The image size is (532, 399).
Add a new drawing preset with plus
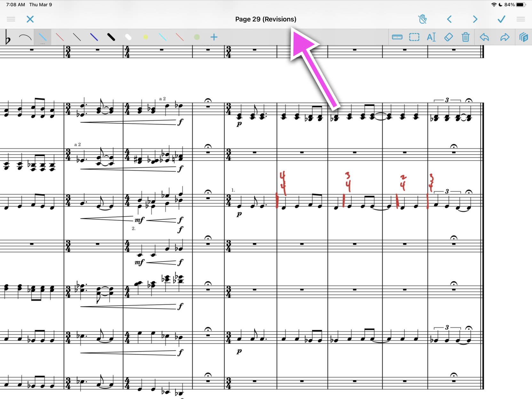click(x=214, y=37)
